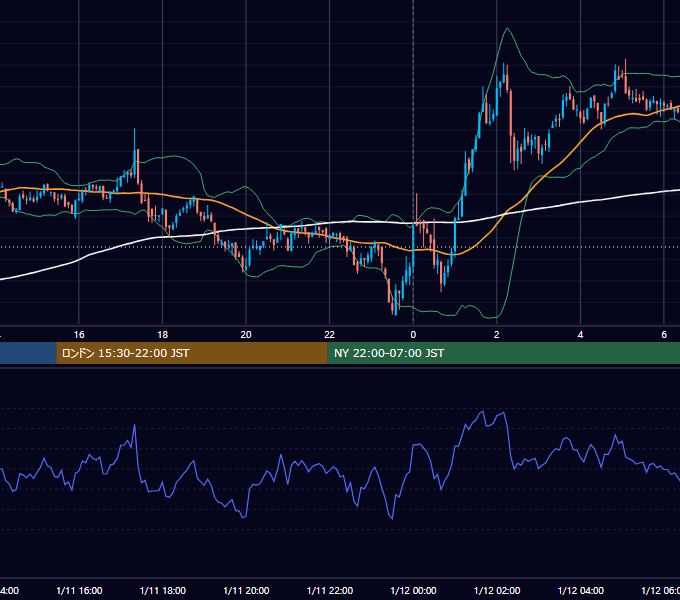Click the '1/12 04:00' indicator axis label

[580, 591]
